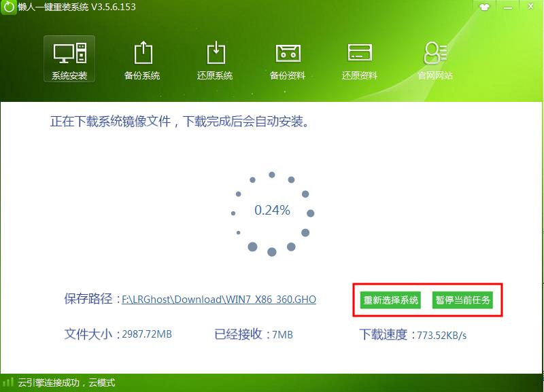The width and height of the screenshot is (544, 392).
Task: Select the 还原资料 (Restore Data) icon
Action: [x=359, y=58]
